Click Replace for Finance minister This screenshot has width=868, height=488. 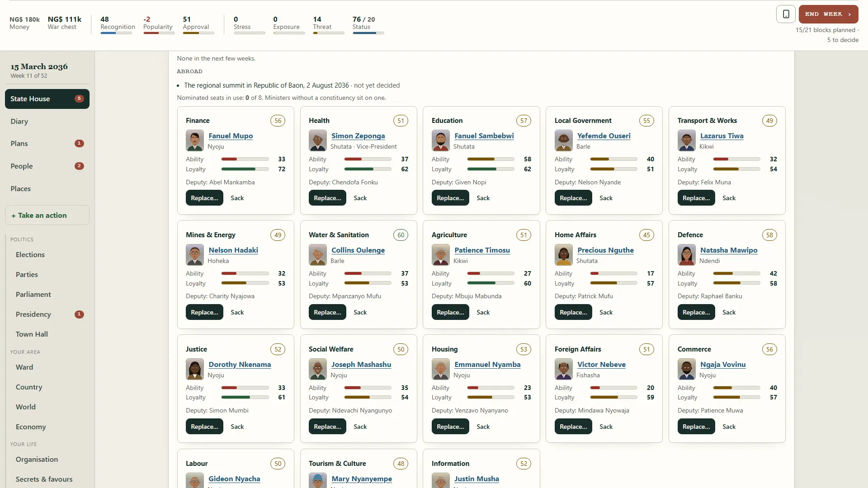coord(204,198)
